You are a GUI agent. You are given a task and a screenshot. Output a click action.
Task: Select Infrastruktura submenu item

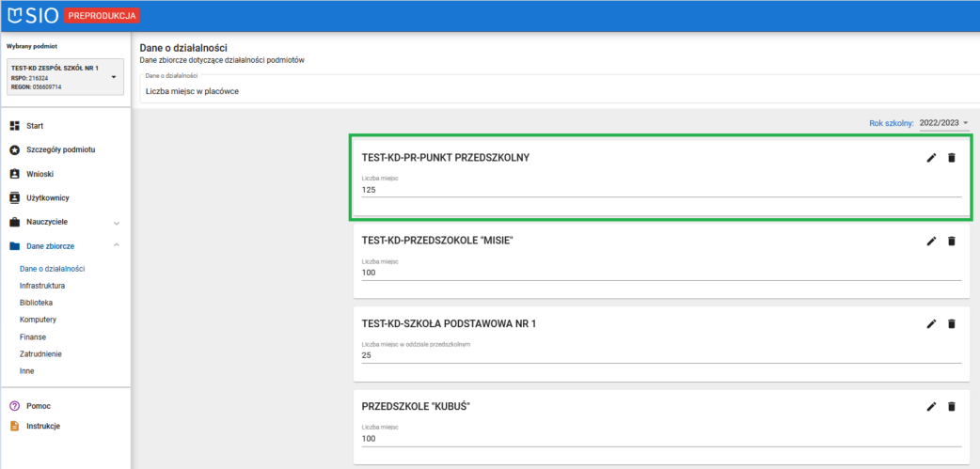pos(42,286)
